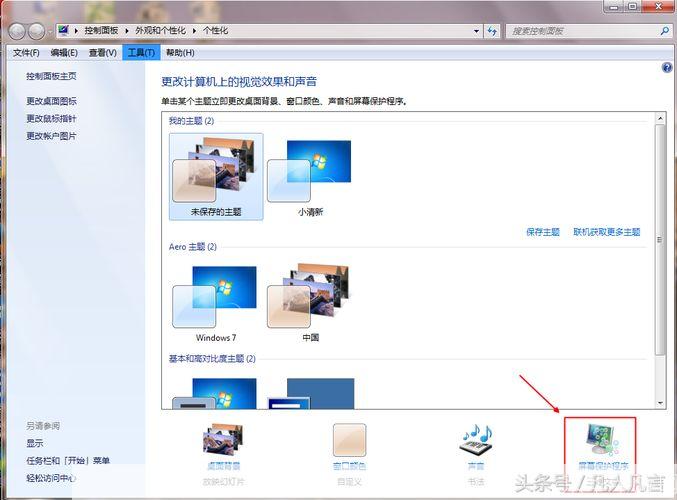Open the 查看(V) menu
This screenshot has height=500, width=677.
(102, 53)
